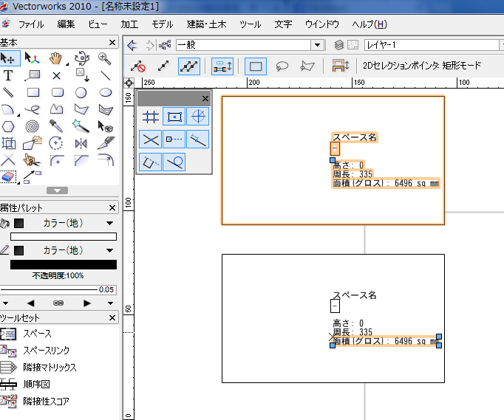Choose スペースリンク in the tool set

click(x=47, y=351)
